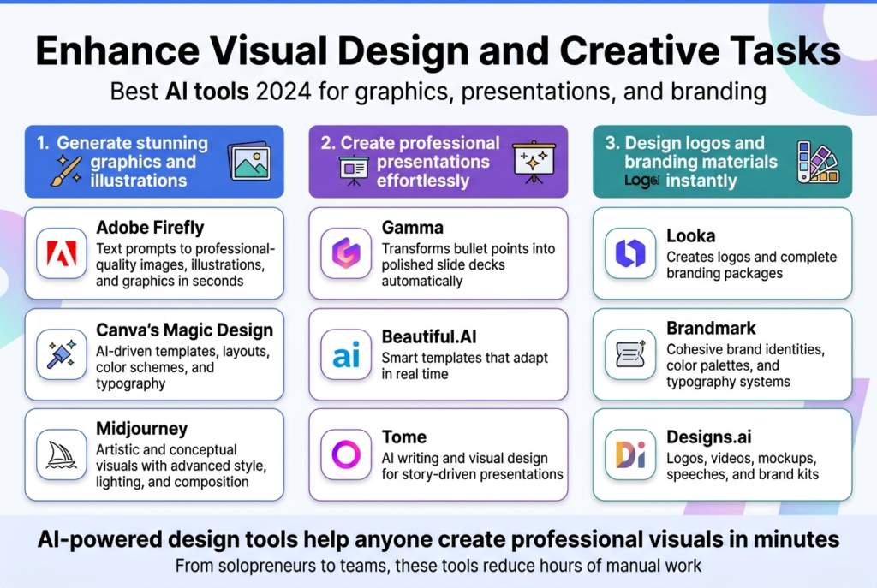The width and height of the screenshot is (877, 588).
Task: Click the Brandmark scroll icon
Action: [630, 354]
